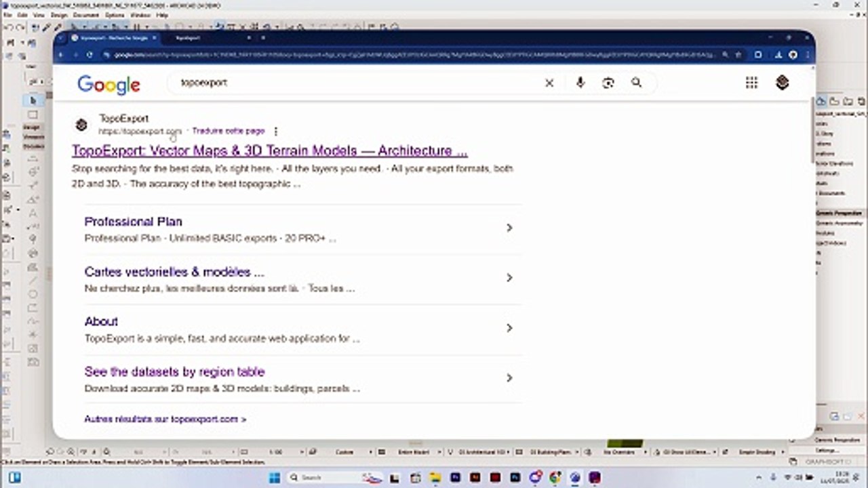The image size is (868, 488).
Task: Open the Archicad Document menu
Action: coord(86,15)
